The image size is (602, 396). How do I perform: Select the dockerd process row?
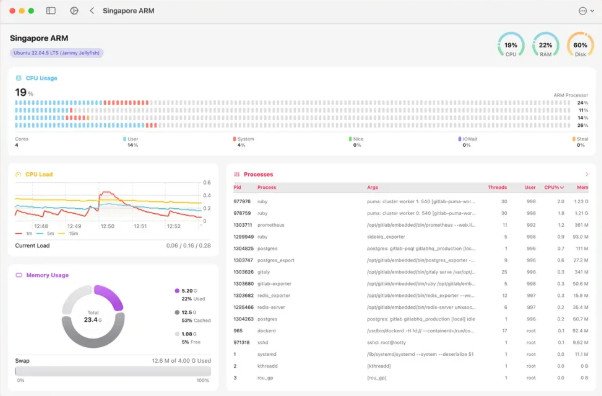[x=411, y=331]
